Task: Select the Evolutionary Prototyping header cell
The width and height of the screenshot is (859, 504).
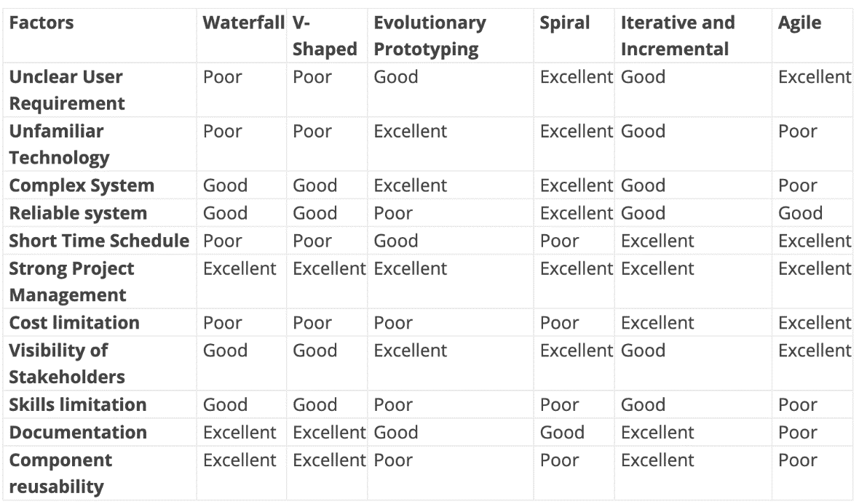Action: pos(429,36)
